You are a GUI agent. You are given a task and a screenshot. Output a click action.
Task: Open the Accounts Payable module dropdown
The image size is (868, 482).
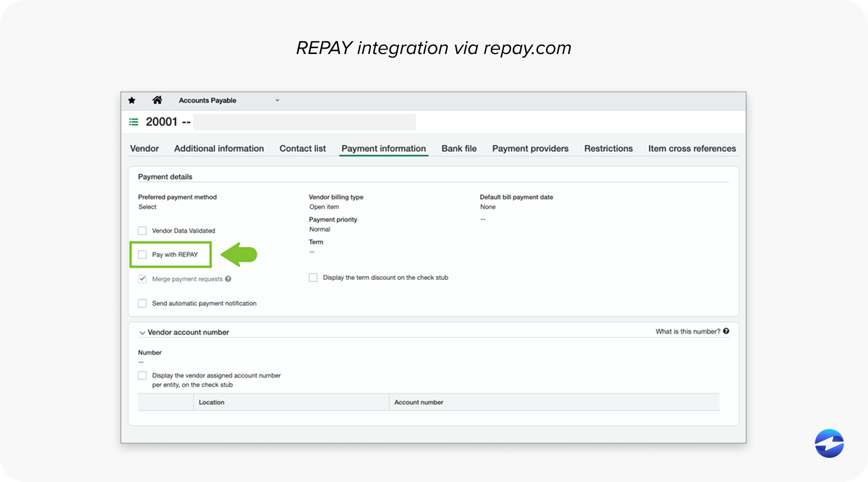point(277,100)
